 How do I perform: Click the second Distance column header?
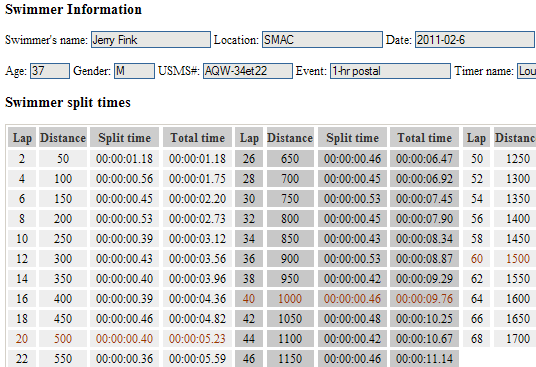(x=290, y=137)
